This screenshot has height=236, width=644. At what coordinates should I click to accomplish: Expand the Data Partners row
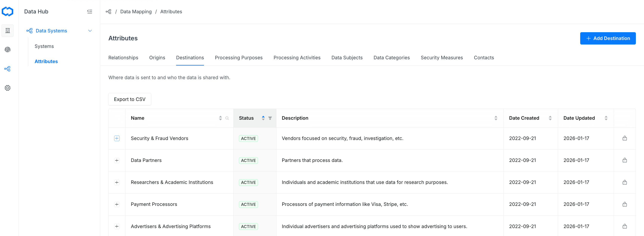click(117, 160)
